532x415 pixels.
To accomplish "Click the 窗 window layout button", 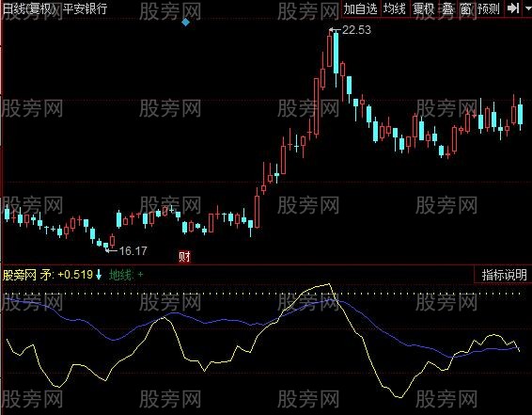I will click(465, 8).
